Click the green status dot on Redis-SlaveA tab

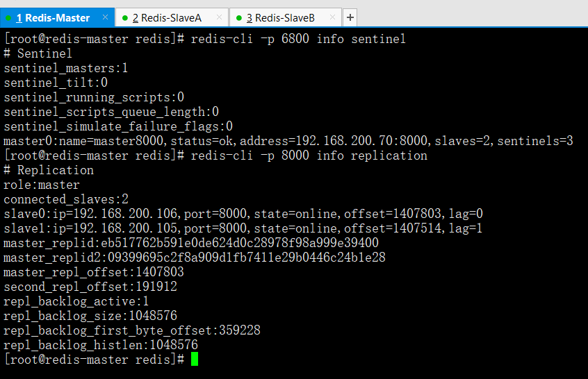pos(125,18)
